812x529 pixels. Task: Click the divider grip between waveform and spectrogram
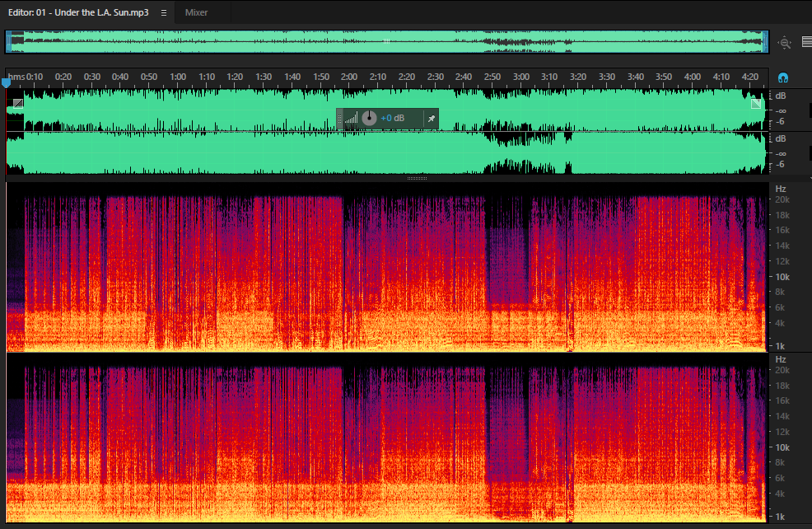pyautogui.click(x=417, y=178)
